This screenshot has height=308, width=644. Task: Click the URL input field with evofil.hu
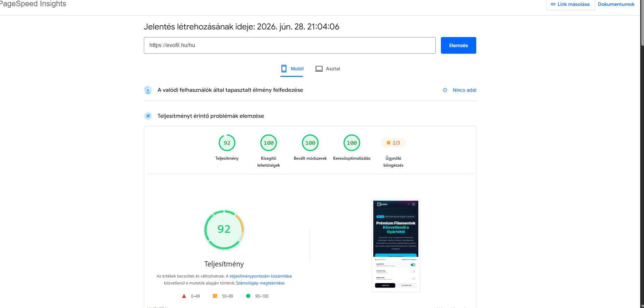coord(289,45)
